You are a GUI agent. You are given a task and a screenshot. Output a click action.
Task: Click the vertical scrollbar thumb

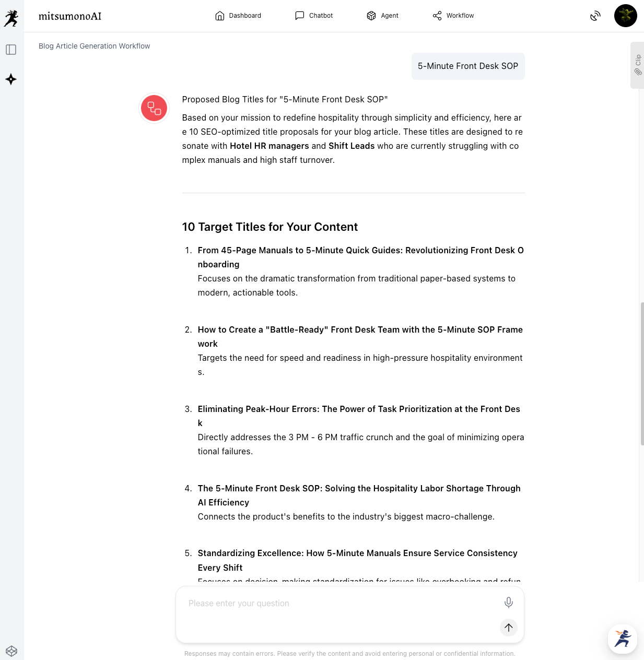tap(642, 373)
